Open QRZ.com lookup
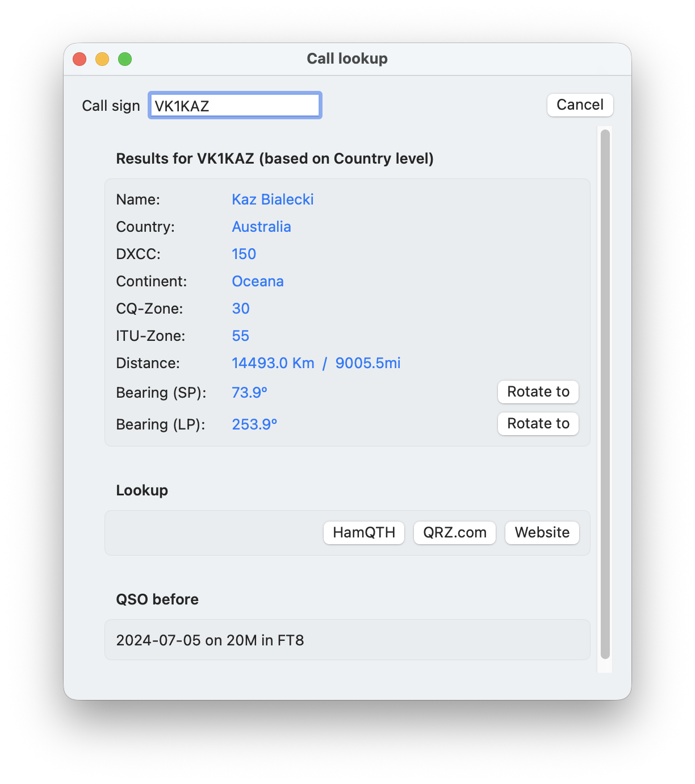Screen dimensions: 695x784 tap(455, 533)
